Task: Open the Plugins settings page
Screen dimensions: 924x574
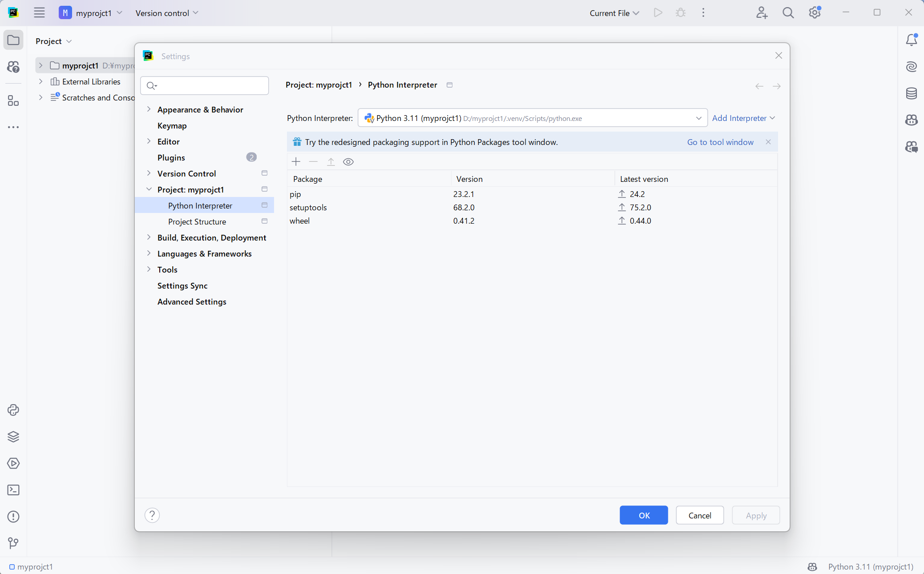Action: (x=171, y=157)
